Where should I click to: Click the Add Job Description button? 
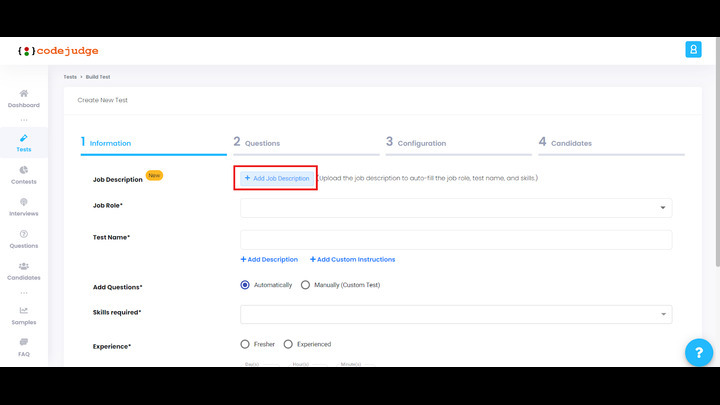277,178
